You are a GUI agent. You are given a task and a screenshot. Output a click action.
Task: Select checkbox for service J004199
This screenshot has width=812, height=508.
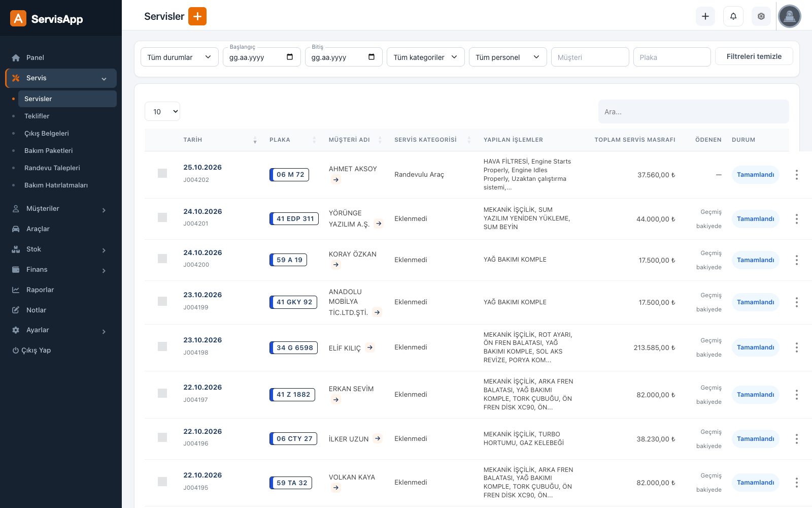point(162,301)
